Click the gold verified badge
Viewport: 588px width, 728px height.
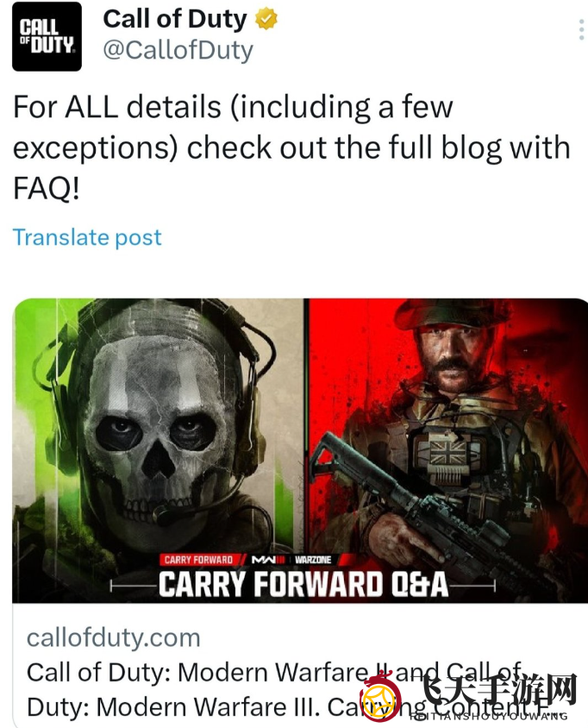[x=266, y=20]
